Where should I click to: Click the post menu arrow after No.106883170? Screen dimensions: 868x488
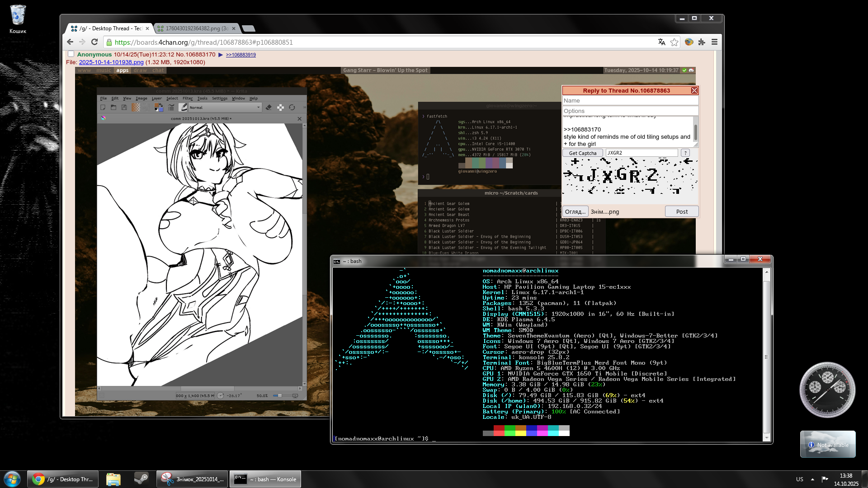[221, 55]
